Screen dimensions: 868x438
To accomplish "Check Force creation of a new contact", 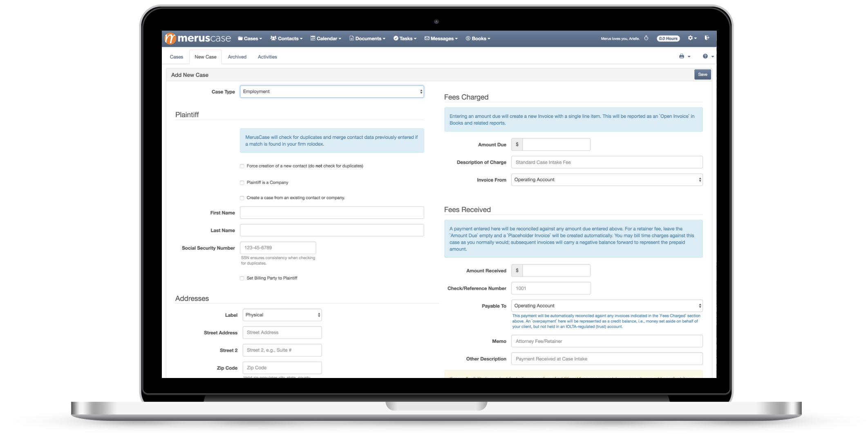I will coord(242,166).
